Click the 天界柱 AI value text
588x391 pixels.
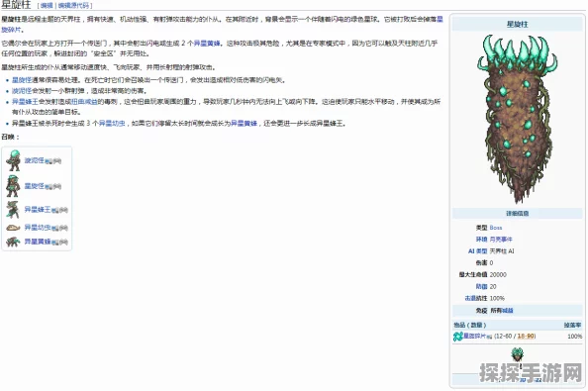point(502,251)
